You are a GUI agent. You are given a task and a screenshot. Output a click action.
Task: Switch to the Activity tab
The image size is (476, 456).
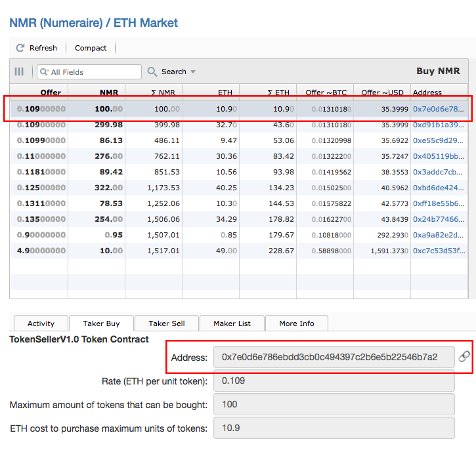[41, 323]
